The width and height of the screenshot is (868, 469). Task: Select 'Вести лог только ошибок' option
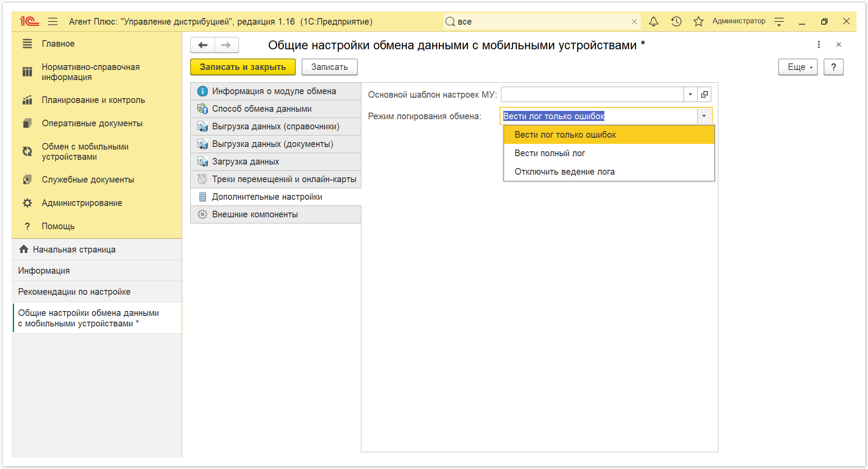(609, 135)
